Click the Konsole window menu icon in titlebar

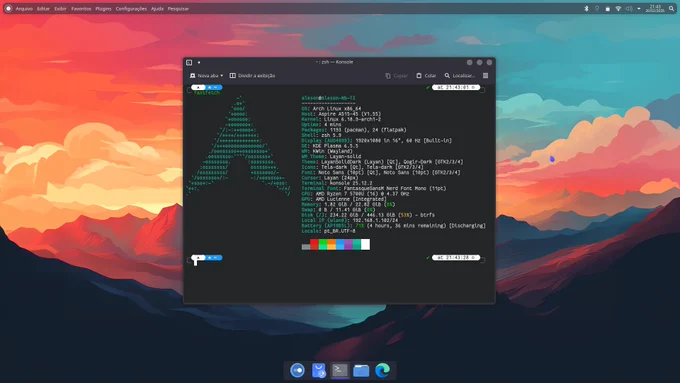point(189,62)
